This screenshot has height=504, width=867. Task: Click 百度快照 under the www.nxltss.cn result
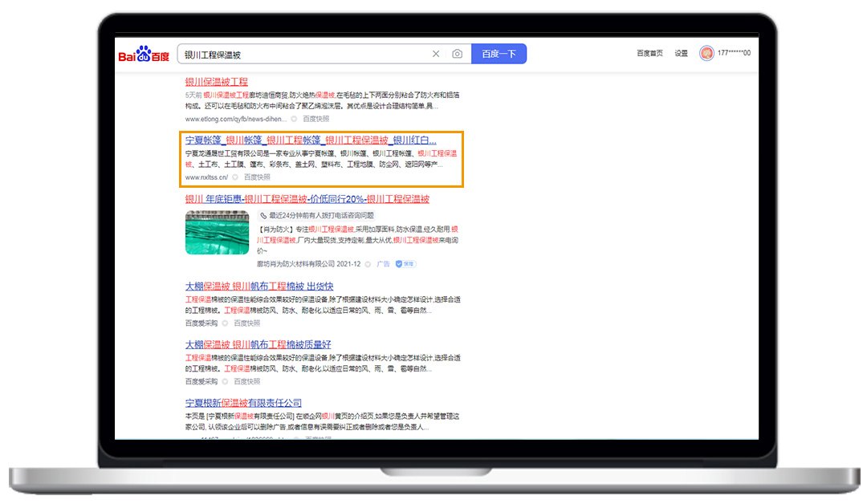pos(257,177)
